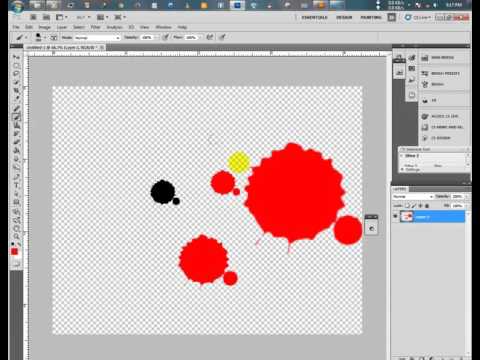The height and width of the screenshot is (360, 480).
Task: Open the View Extras dropdown
Action: click(62, 17)
